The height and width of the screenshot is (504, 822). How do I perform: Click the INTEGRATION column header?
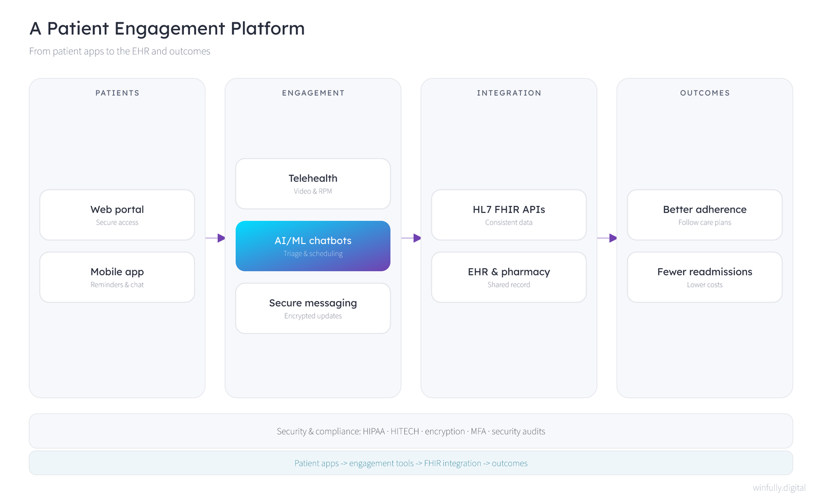point(509,93)
